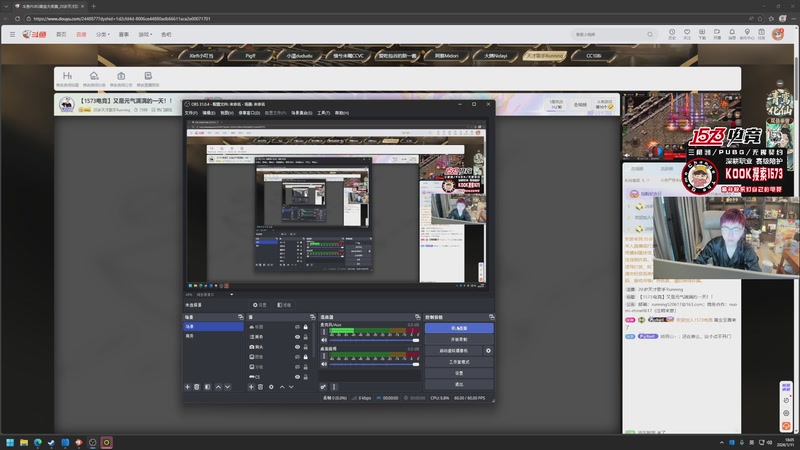Pop out the Sources dock panel
The height and width of the screenshot is (450, 800).
coord(313,317)
